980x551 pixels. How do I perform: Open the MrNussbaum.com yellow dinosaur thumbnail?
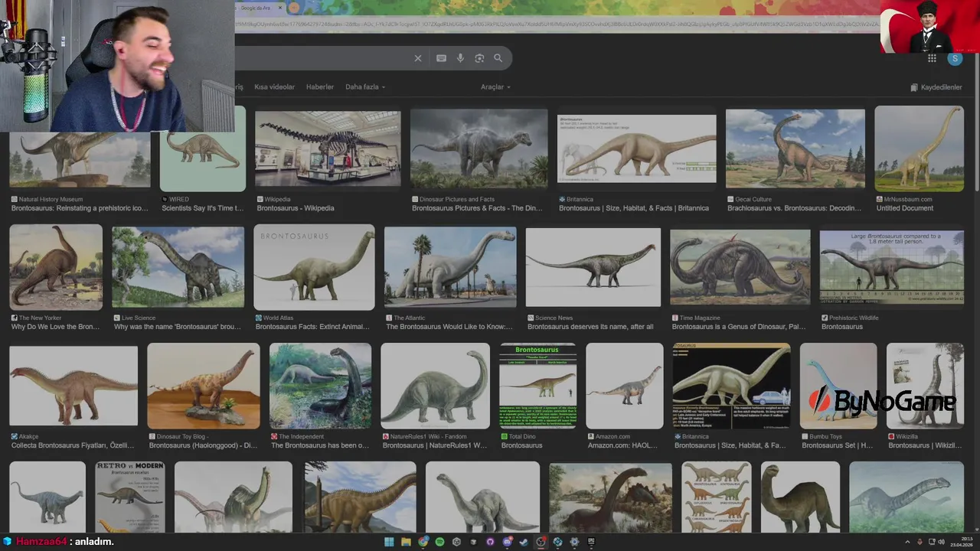[919, 148]
